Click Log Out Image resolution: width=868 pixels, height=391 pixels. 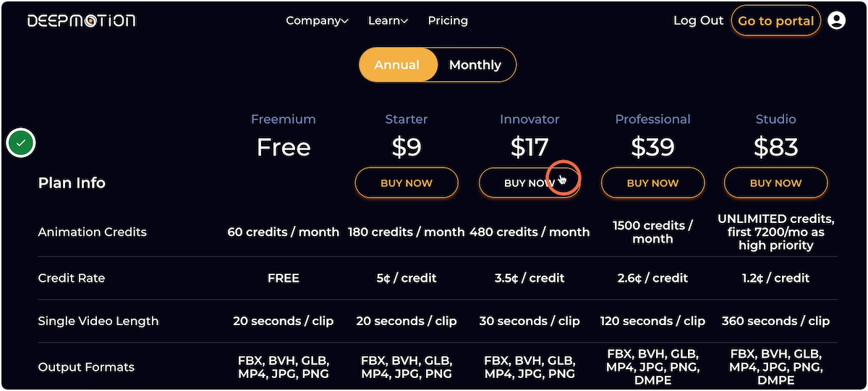tap(698, 20)
